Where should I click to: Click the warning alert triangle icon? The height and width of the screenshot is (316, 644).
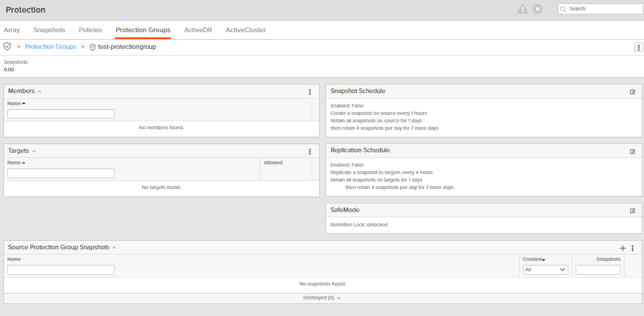(x=522, y=9)
